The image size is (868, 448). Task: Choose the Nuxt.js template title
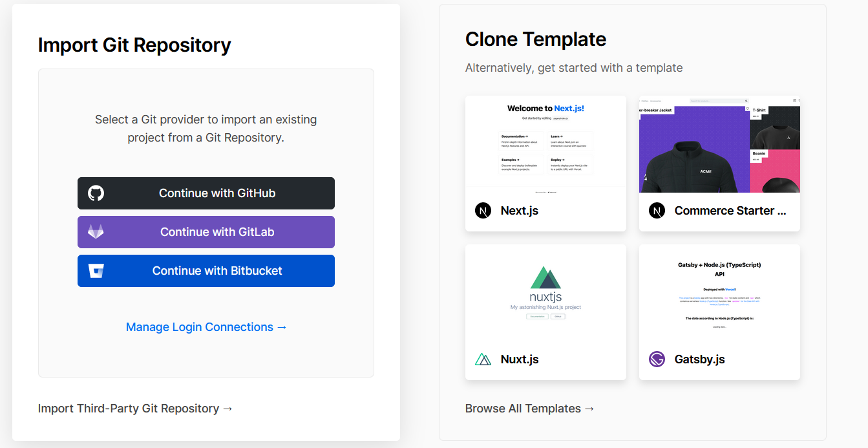(x=520, y=359)
